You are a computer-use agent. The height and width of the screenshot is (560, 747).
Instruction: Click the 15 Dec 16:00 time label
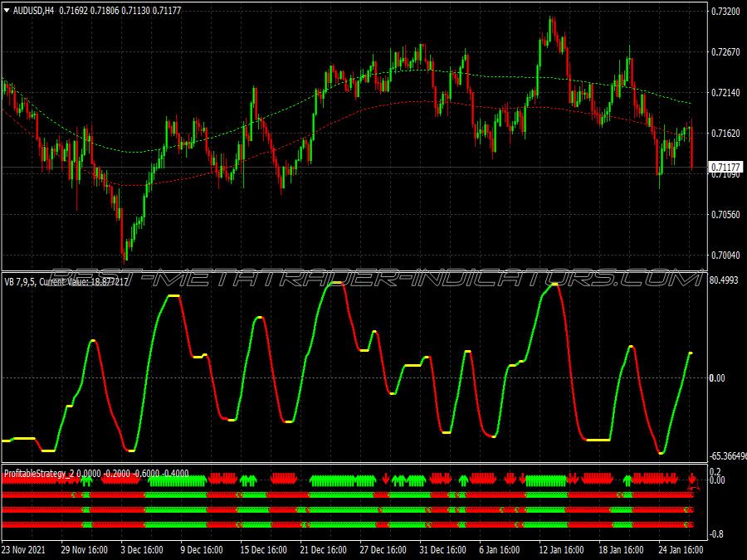click(263, 549)
